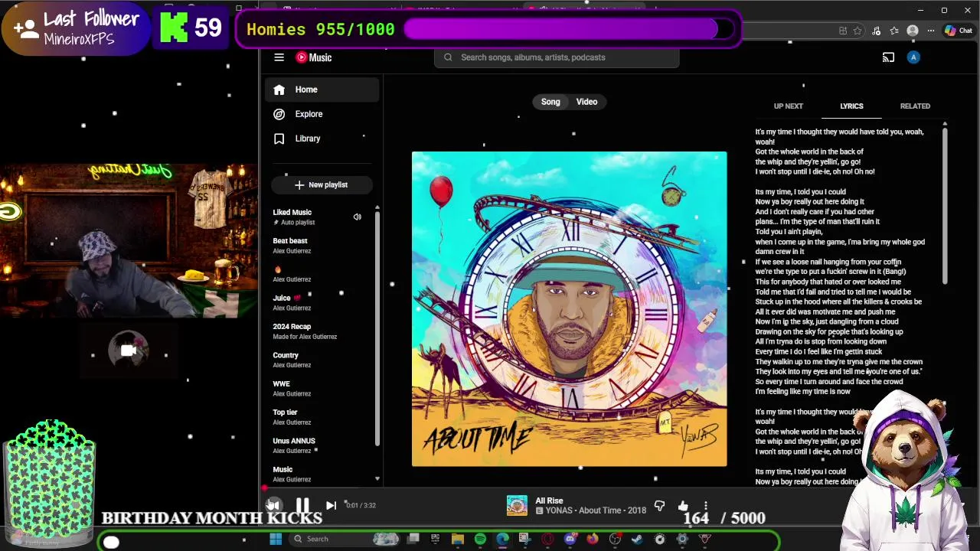Open the YouTube Music hamburger menu

[x=279, y=57]
